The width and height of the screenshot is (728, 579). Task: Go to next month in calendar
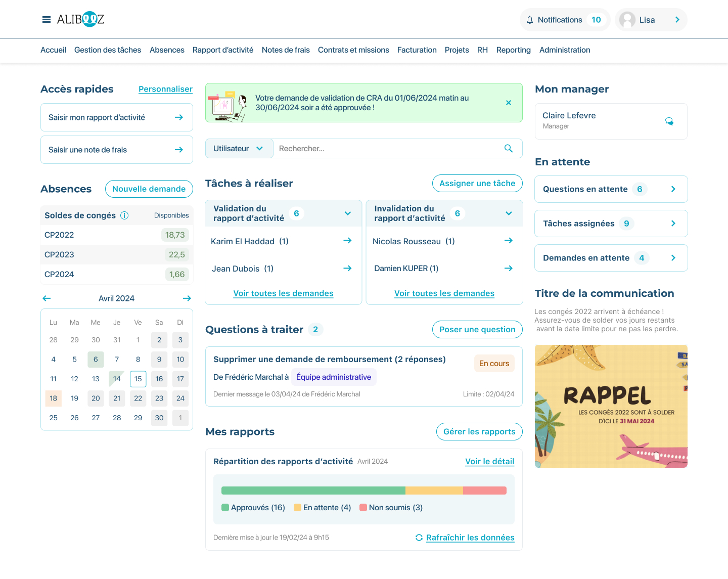pos(187,298)
